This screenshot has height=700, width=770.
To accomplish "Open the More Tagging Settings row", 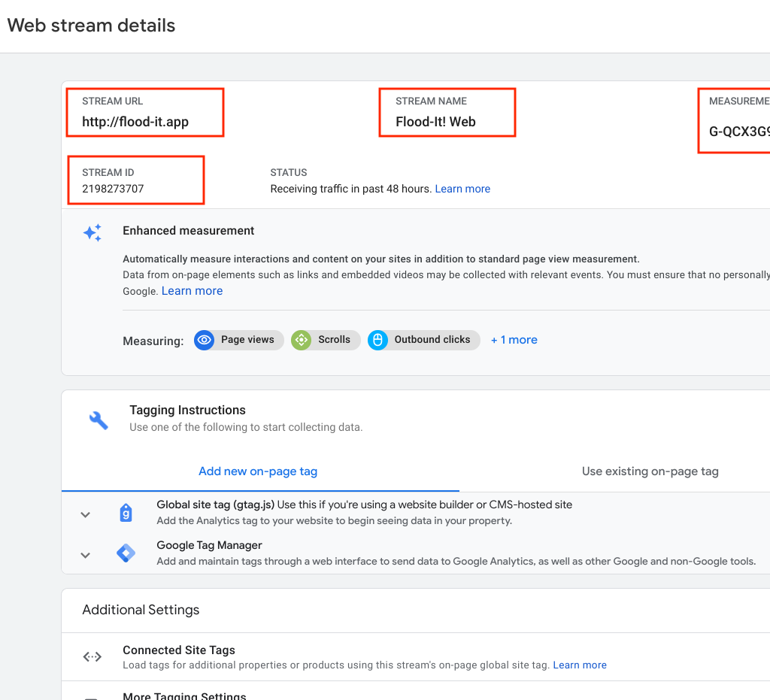I will [x=184, y=696].
